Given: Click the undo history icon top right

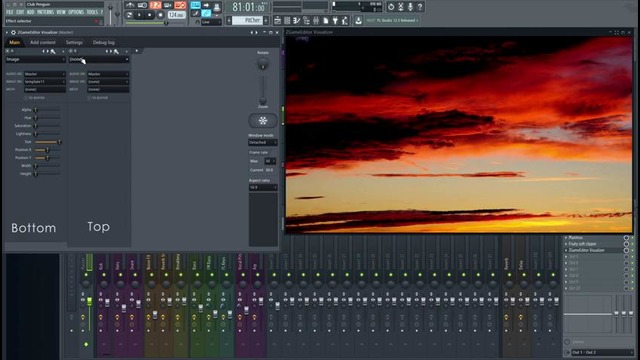Looking at the screenshot, I should click(x=391, y=7).
